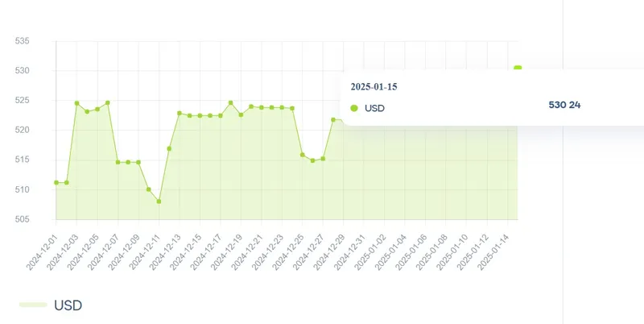Screen dimensions: 644x324
Task: Click the 2024-12-06 data point marker
Action: (x=107, y=102)
